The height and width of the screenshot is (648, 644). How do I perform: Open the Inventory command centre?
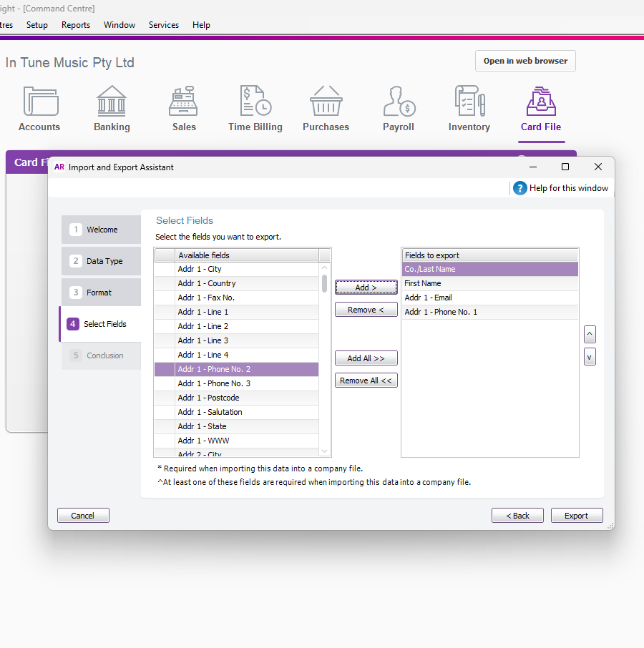pyautogui.click(x=469, y=107)
